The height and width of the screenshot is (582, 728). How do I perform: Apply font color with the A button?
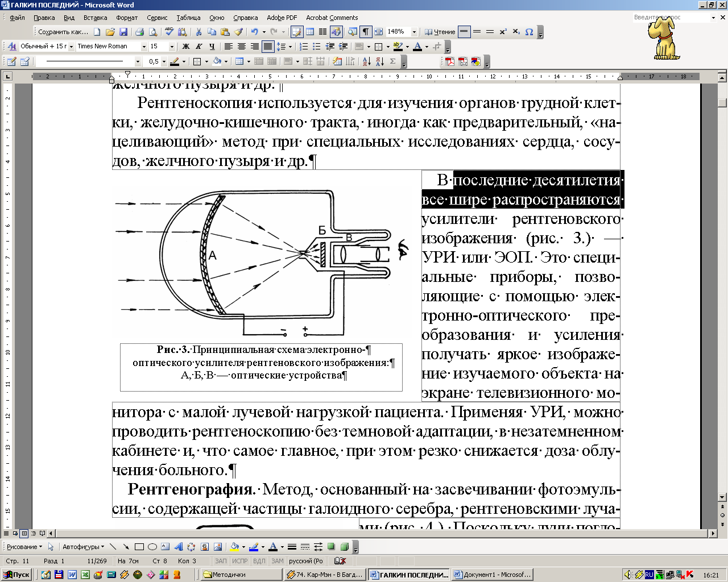pyautogui.click(x=417, y=46)
